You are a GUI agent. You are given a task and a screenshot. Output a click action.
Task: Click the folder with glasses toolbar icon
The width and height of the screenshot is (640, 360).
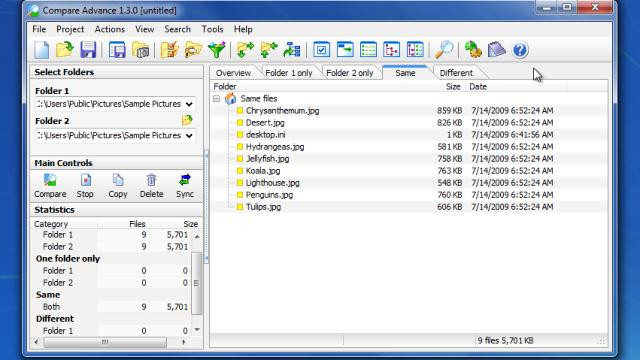[x=193, y=50]
